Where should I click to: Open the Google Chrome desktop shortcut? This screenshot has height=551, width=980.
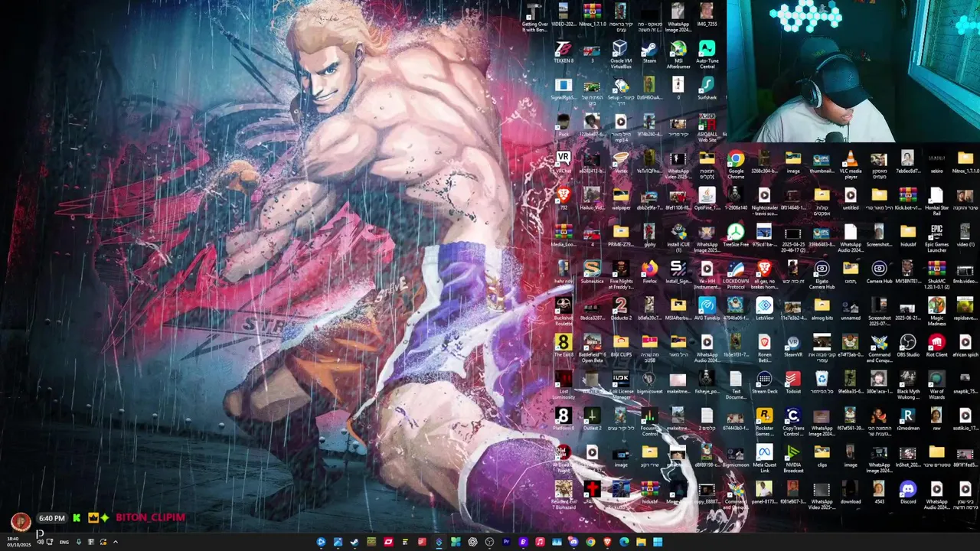click(736, 165)
